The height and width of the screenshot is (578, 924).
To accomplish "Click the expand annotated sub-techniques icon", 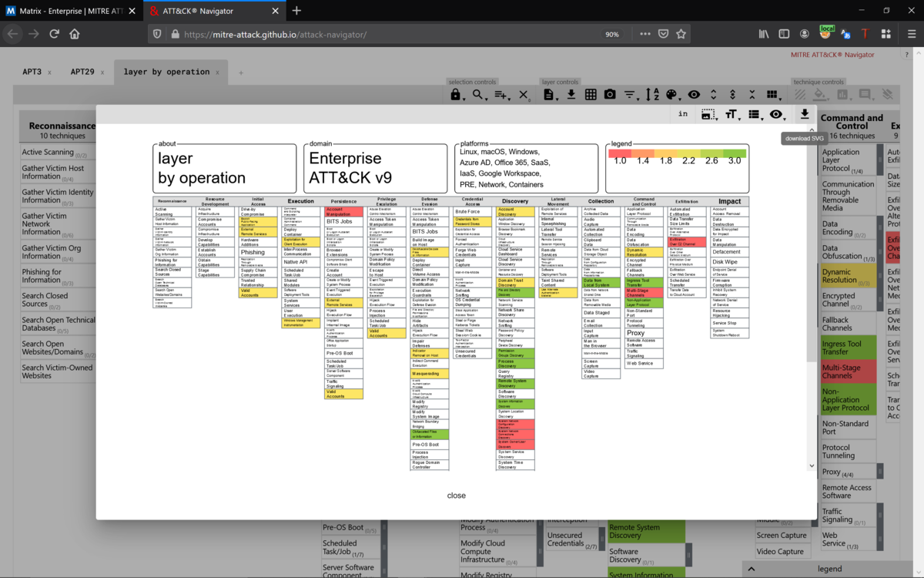I will pos(732,95).
